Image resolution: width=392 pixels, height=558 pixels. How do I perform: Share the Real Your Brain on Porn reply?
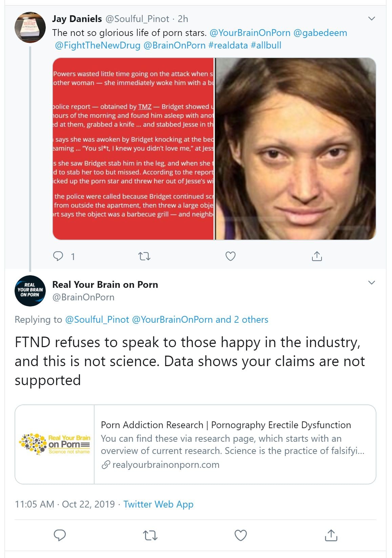331,535
